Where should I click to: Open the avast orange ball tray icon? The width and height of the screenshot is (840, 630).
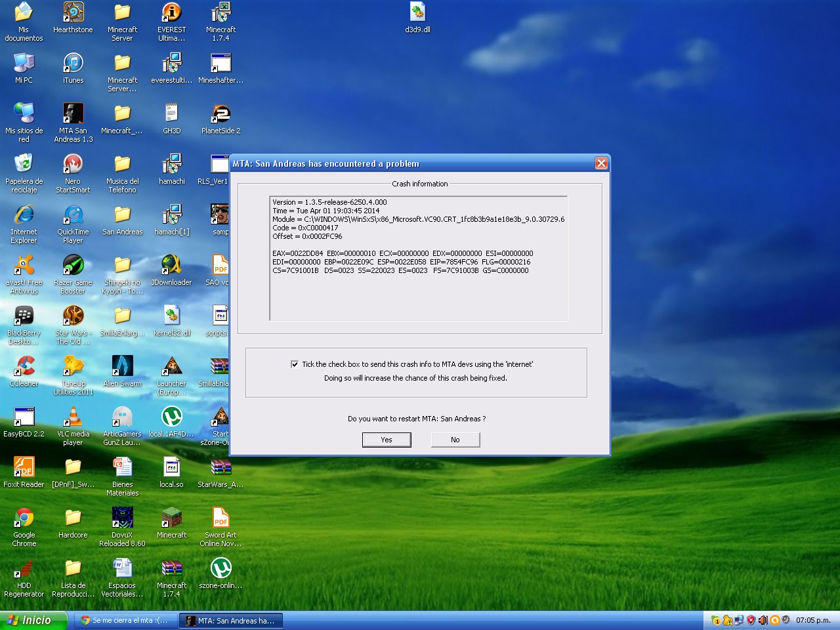(774, 620)
